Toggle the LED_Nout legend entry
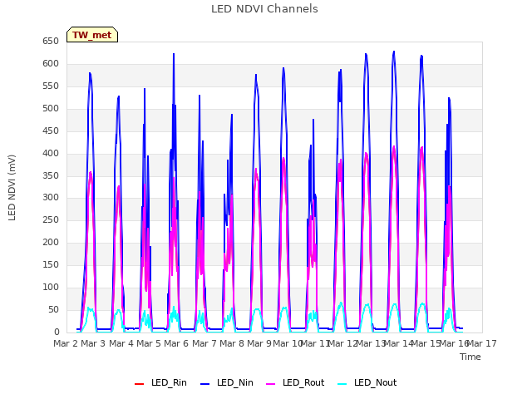The height and width of the screenshot is (399, 532). click(367, 382)
